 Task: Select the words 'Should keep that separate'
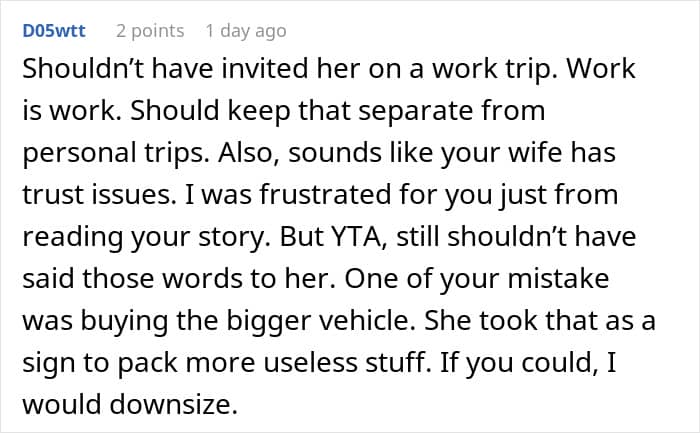click(x=301, y=110)
